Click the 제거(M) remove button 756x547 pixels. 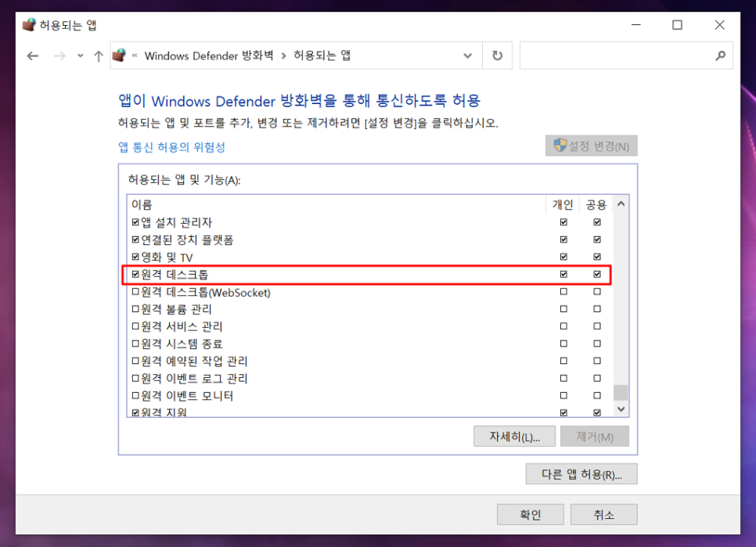pyautogui.click(x=595, y=437)
